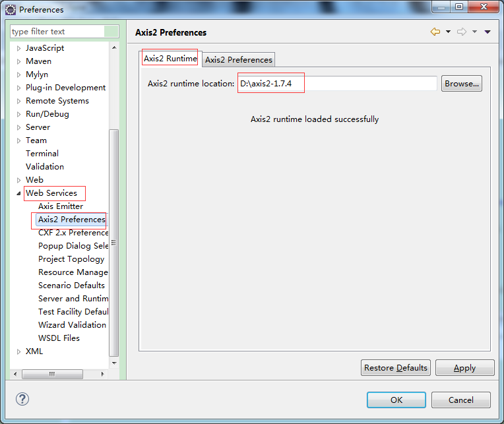Viewport: 504px width, 424px height.
Task: Switch to the Axis2 Runtime tab
Action: click(x=170, y=59)
